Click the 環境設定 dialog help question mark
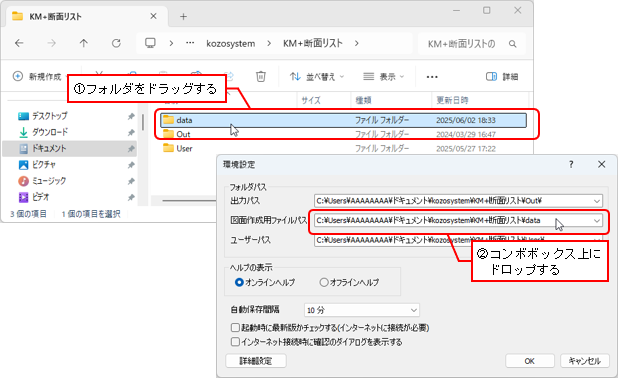This screenshot has width=618, height=378. pos(571,164)
